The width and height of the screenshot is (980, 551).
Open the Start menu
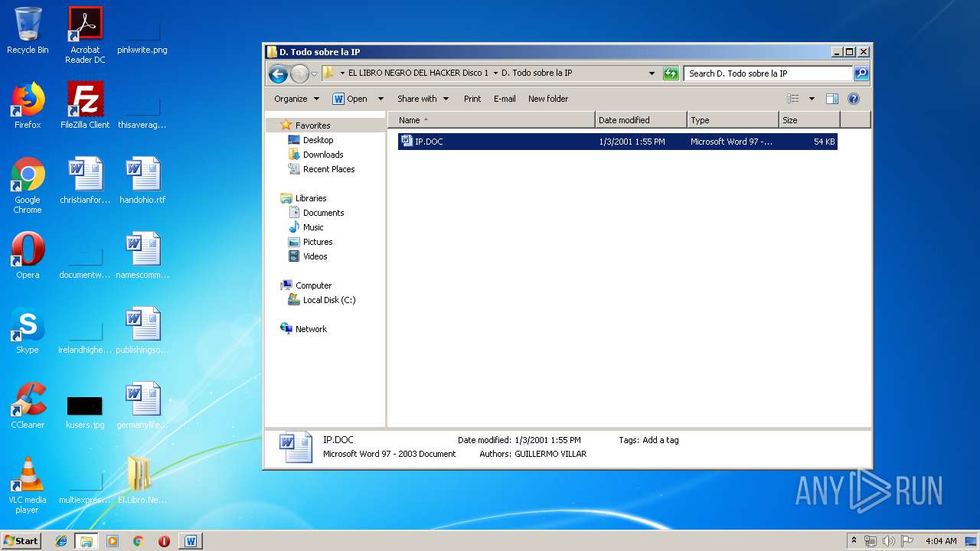21,540
